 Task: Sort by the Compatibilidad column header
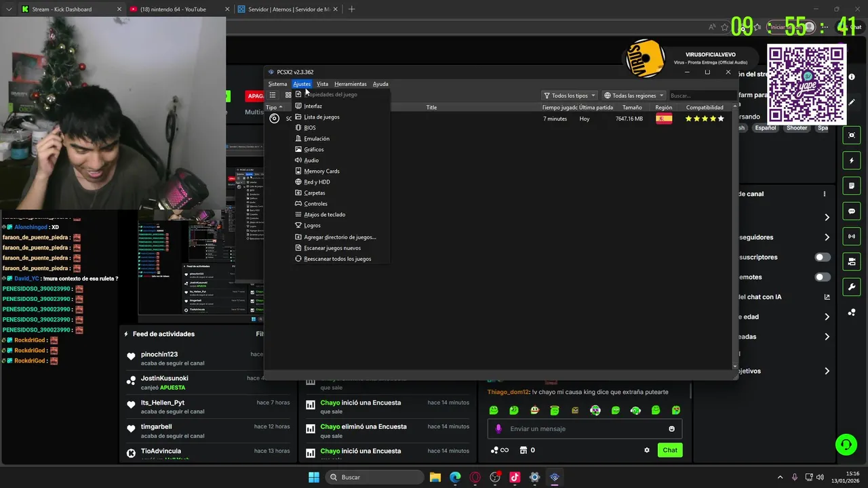point(705,107)
